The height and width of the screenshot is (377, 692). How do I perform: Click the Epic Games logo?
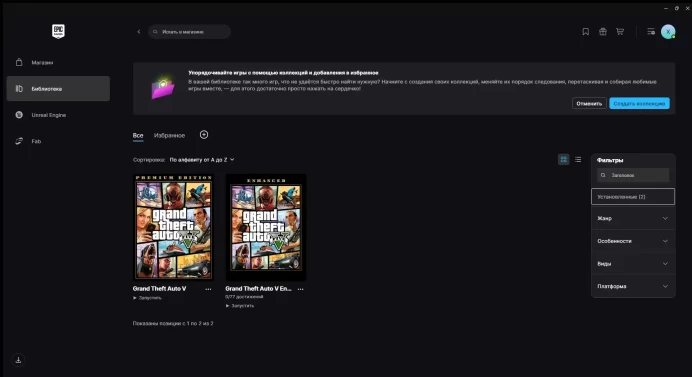58,31
